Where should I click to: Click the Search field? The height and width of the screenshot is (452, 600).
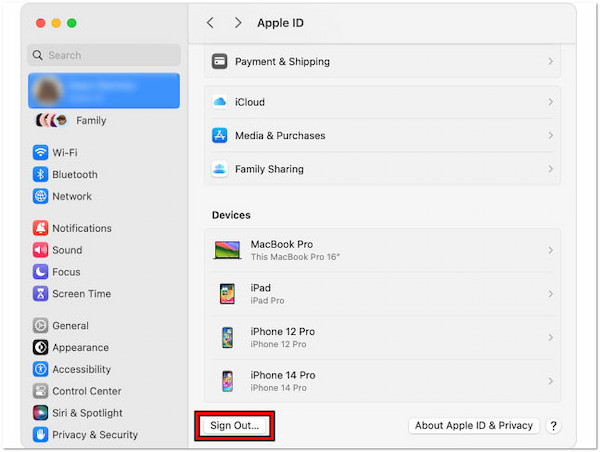point(104,55)
